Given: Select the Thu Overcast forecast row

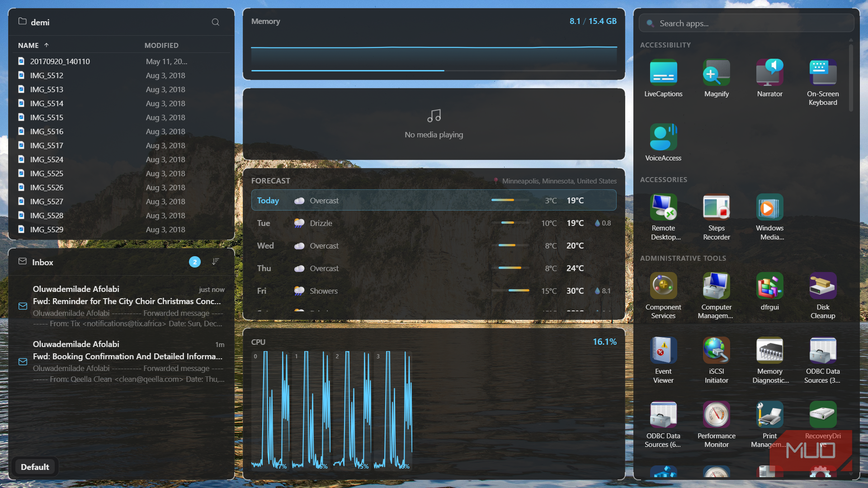Looking at the screenshot, I should (434, 268).
